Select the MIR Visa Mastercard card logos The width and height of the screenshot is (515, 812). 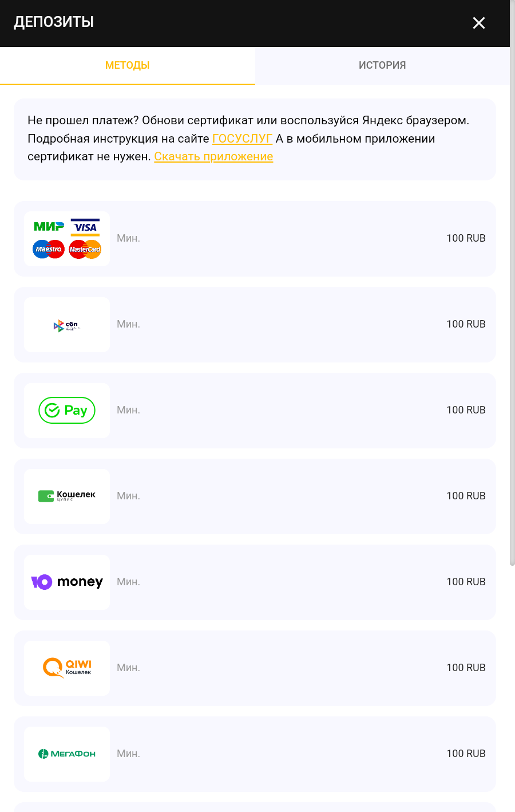click(67, 239)
